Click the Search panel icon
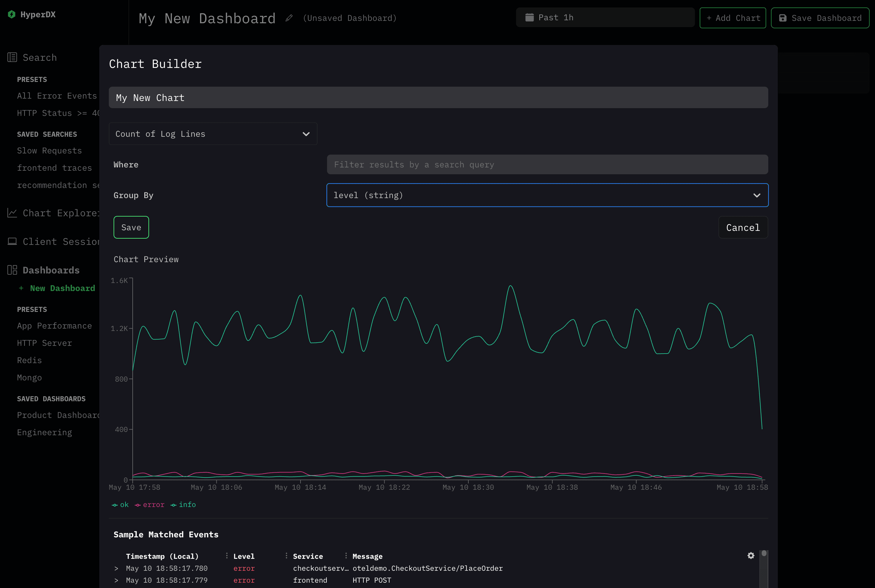Image resolution: width=875 pixels, height=588 pixels. point(13,58)
